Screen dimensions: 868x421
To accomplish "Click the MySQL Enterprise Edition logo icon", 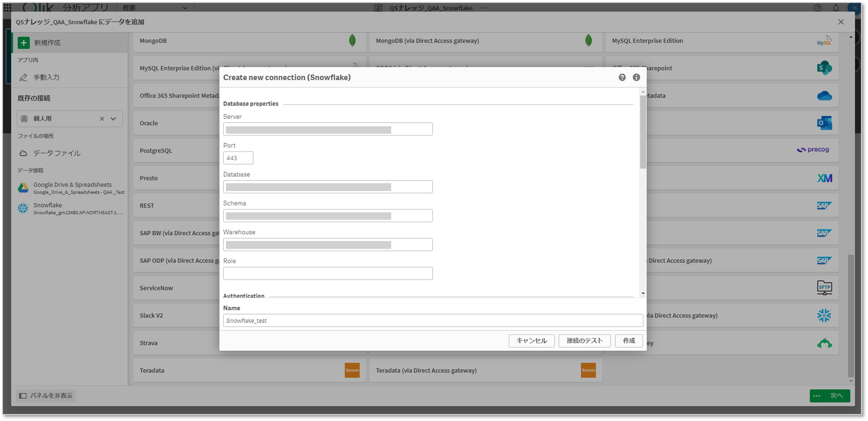I will tap(824, 41).
